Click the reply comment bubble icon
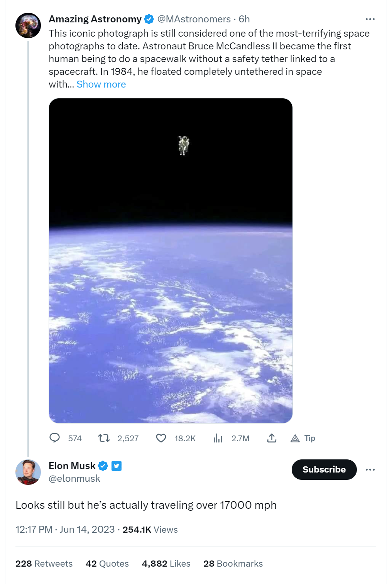The width and height of the screenshot is (392, 584). 55,438
